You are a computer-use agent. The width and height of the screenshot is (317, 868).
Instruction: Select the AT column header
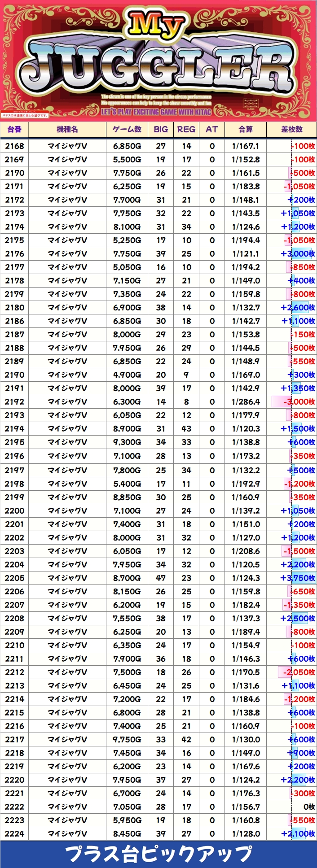coord(212,129)
